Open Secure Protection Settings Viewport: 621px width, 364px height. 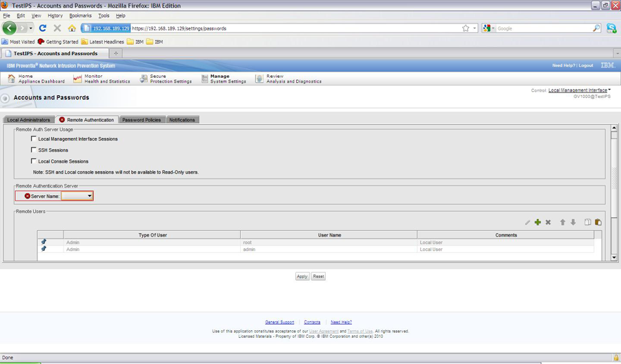pyautogui.click(x=166, y=79)
